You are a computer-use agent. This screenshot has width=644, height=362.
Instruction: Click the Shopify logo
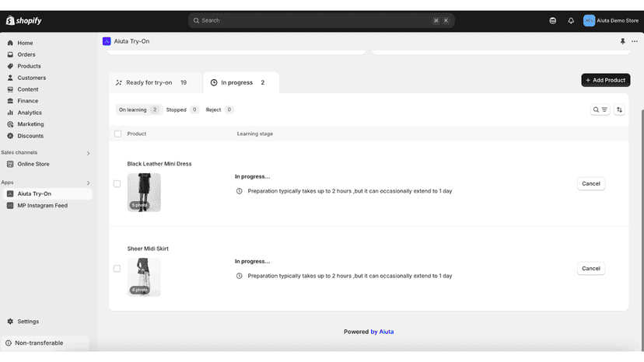pos(24,20)
